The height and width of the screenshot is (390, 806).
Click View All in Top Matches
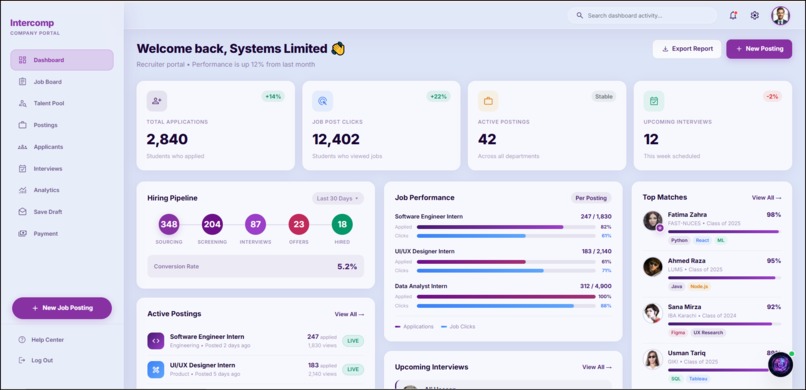[x=766, y=197]
